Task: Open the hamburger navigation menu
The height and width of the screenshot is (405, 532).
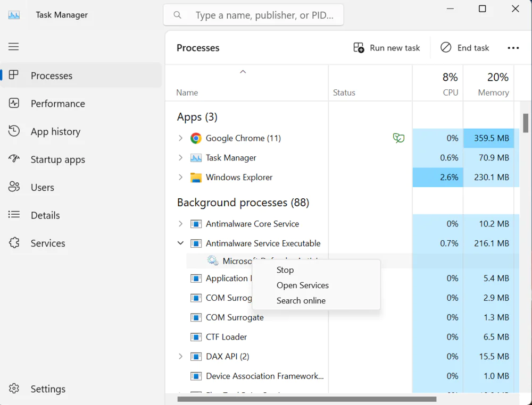Action: point(14,46)
